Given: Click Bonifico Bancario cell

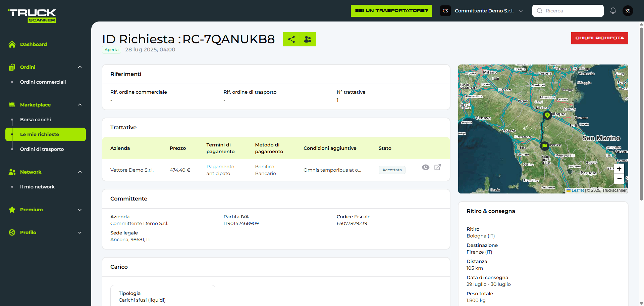Looking at the screenshot, I should pos(265,170).
